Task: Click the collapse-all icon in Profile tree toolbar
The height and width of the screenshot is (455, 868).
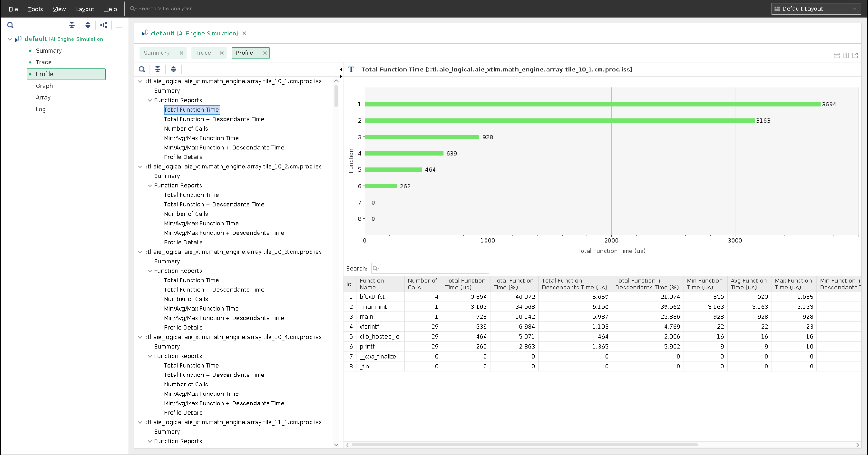Action: [157, 70]
